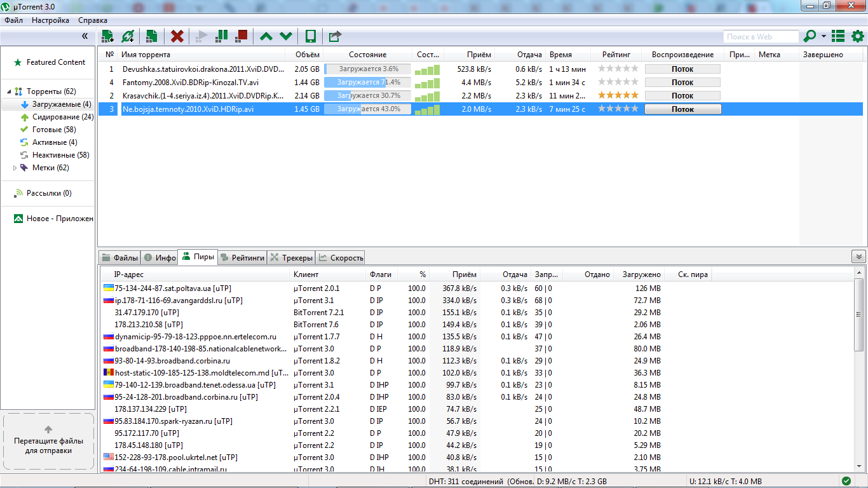The image size is (868, 488).
Task: Switch to the Скорость tab
Action: [x=341, y=257]
